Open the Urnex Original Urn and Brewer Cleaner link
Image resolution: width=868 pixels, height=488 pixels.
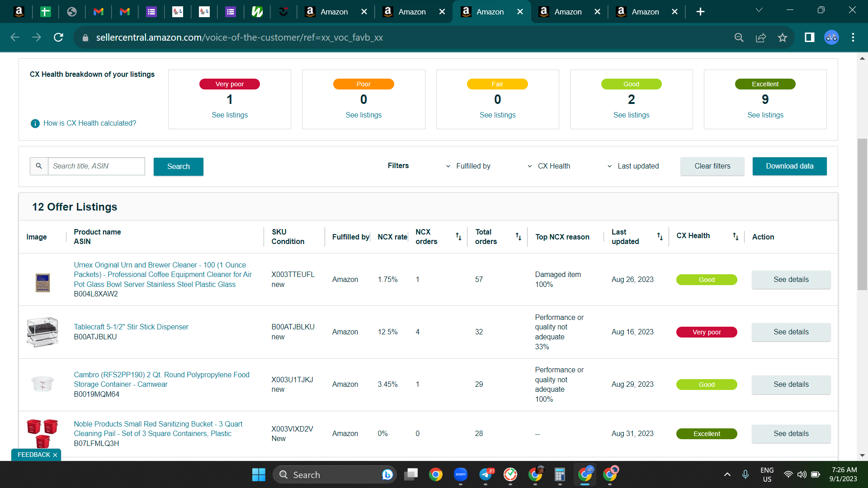pos(163,275)
